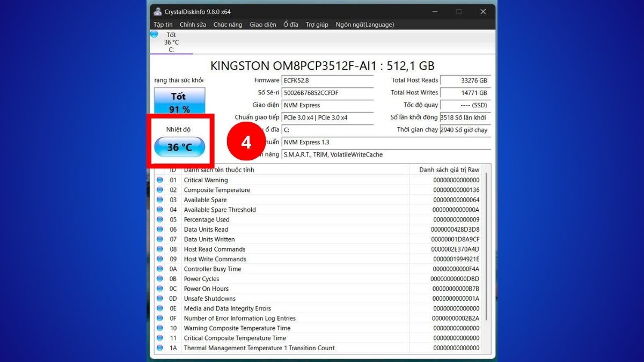Click the standard field NVM Express 1.3
The height and width of the screenshot is (362, 644).
[x=386, y=142]
